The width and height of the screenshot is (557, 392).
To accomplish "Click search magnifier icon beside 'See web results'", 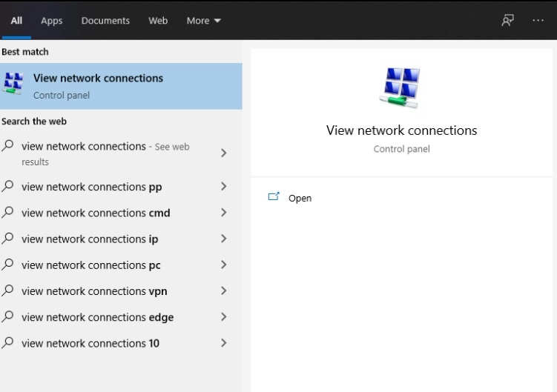I will point(7,145).
